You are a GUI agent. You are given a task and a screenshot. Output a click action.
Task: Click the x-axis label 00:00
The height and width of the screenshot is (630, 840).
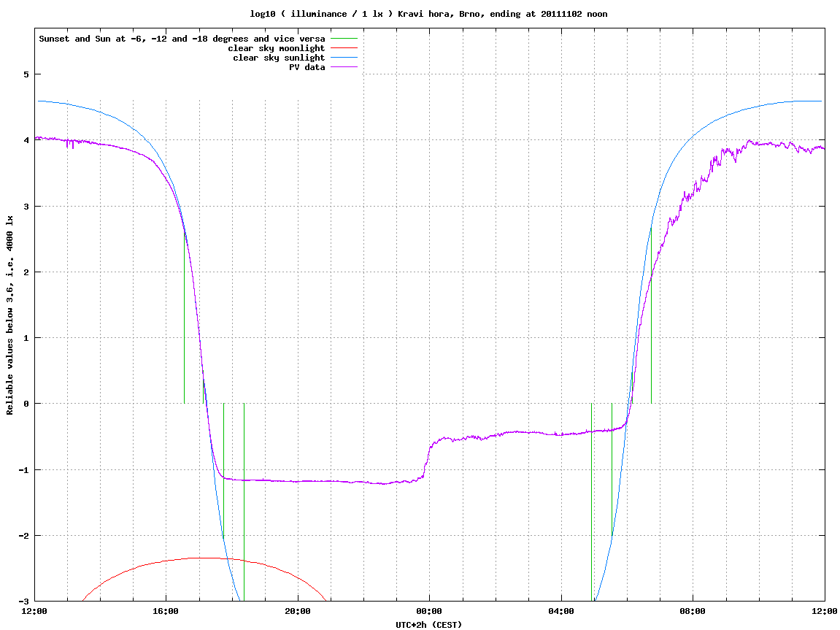[x=430, y=611]
